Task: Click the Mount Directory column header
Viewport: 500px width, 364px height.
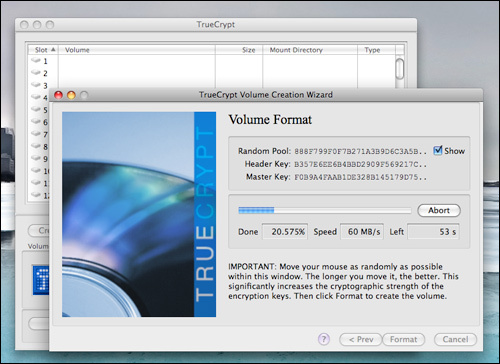Action: 310,50
